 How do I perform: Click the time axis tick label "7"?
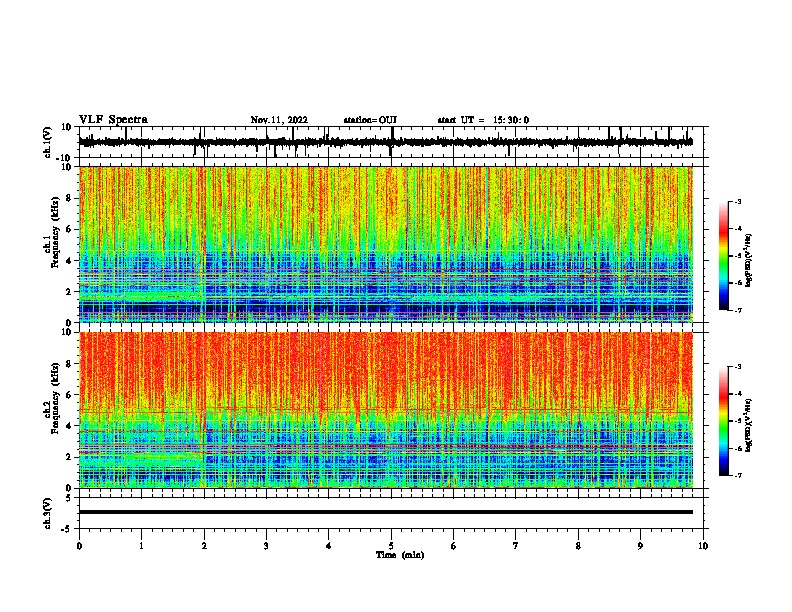click(516, 546)
